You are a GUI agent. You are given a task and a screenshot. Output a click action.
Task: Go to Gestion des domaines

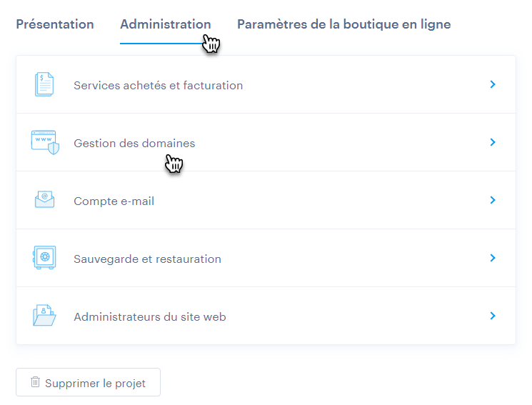point(134,144)
